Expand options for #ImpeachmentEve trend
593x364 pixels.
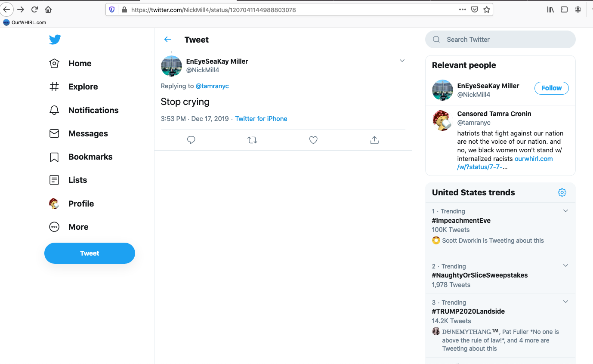(565, 211)
